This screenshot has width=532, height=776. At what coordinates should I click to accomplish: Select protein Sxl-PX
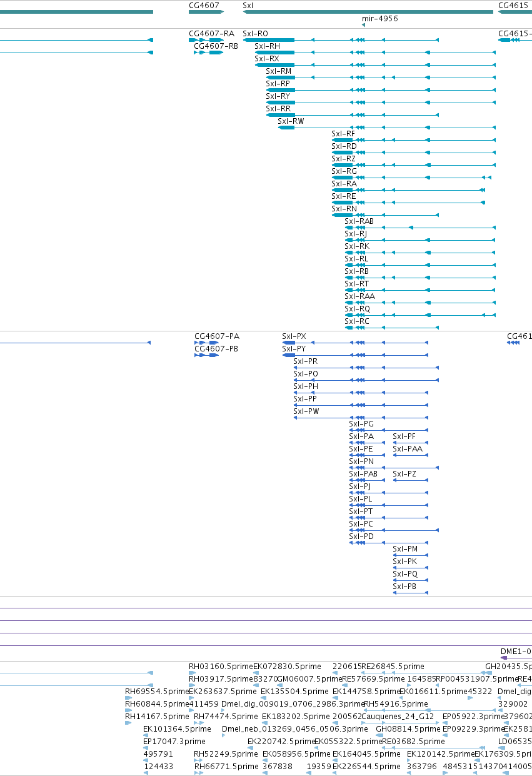(294, 336)
